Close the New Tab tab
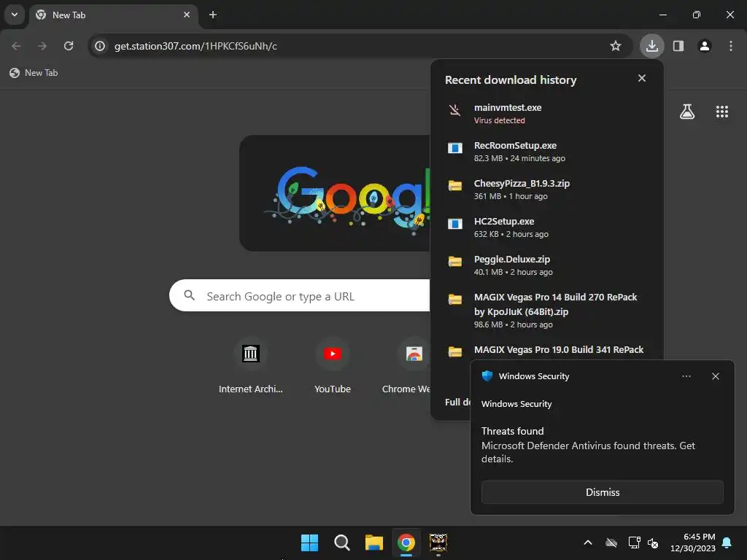Viewport: 747px width, 560px height. point(187,15)
